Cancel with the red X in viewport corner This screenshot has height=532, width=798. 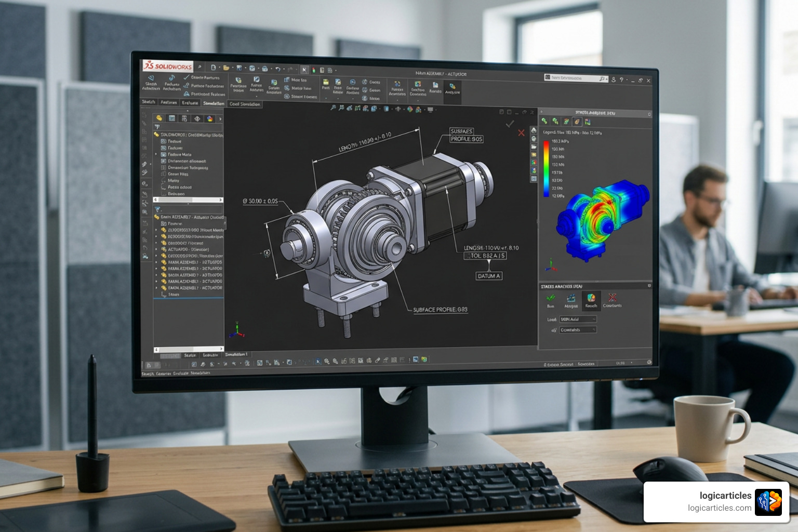pyautogui.click(x=521, y=133)
